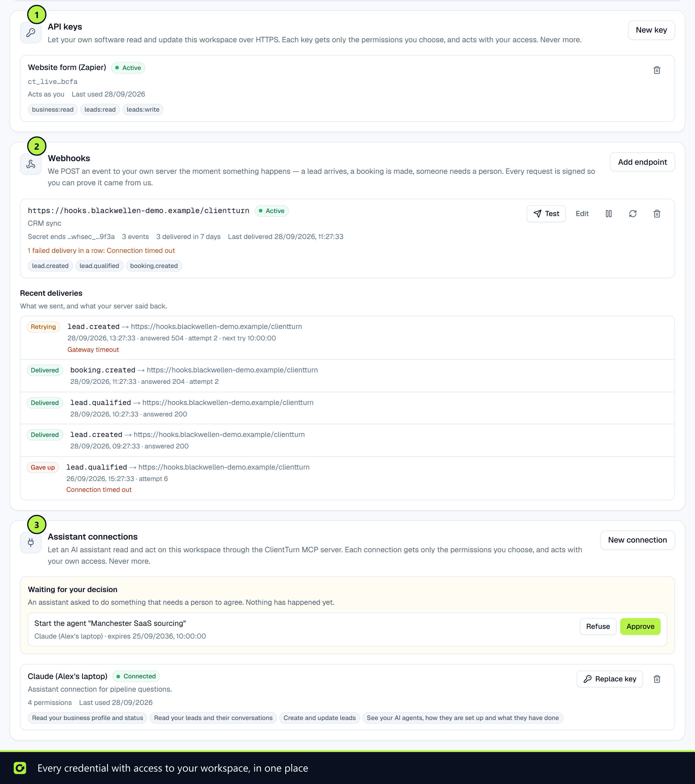The height and width of the screenshot is (784, 695).
Task: Open the lead.created delivery at 09:27:33
Action: click(347, 440)
